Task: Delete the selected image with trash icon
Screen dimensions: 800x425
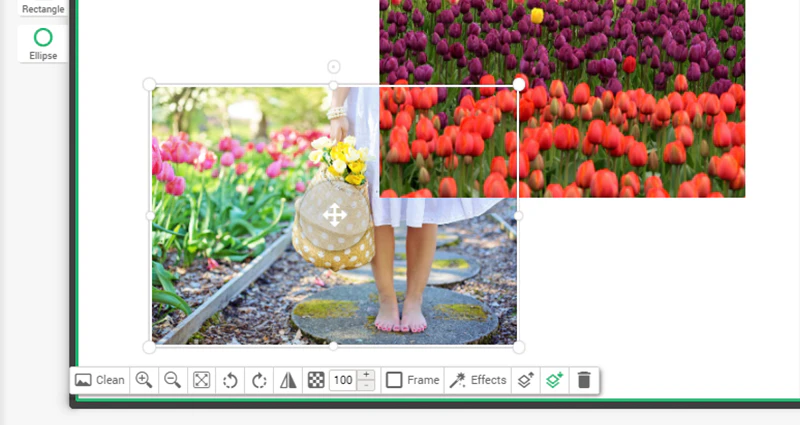Action: (584, 380)
